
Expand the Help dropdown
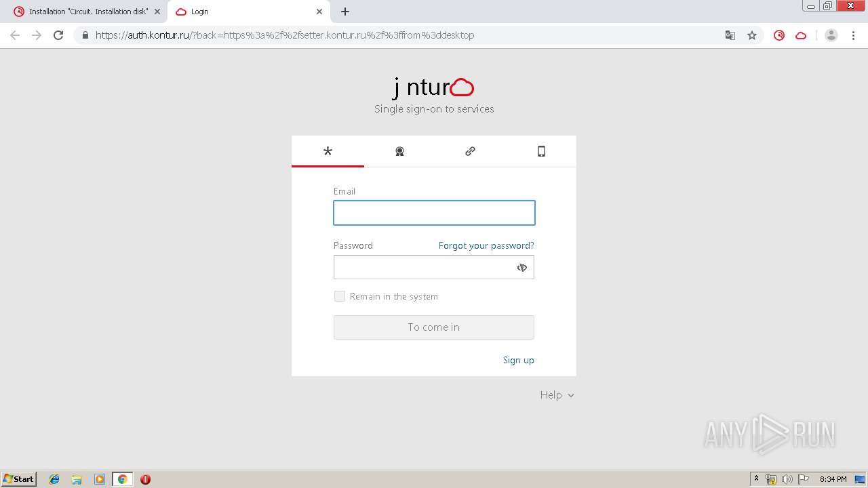coord(557,395)
